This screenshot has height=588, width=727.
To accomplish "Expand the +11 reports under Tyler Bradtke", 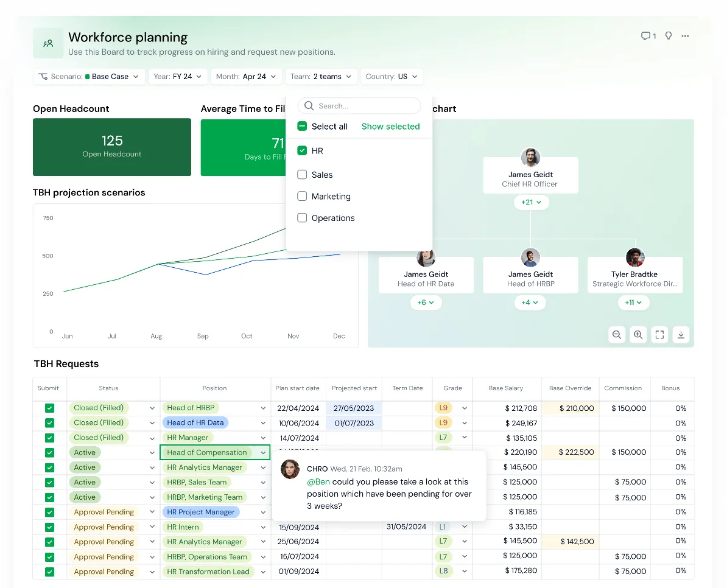I will 633,303.
